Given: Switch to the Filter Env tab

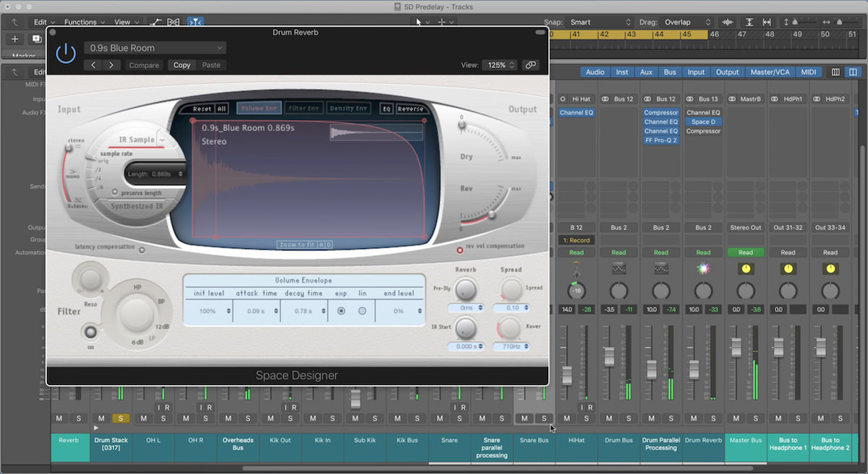Looking at the screenshot, I should click(x=304, y=109).
